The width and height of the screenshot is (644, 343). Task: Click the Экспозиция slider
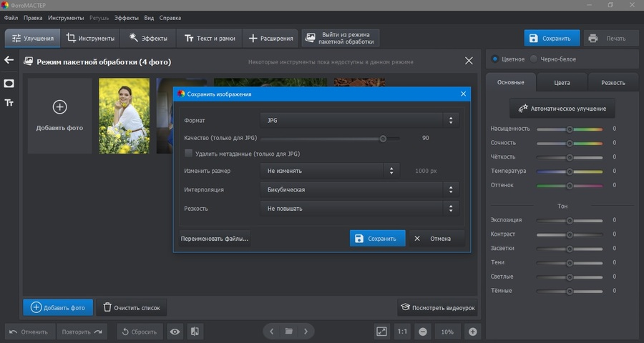click(570, 220)
